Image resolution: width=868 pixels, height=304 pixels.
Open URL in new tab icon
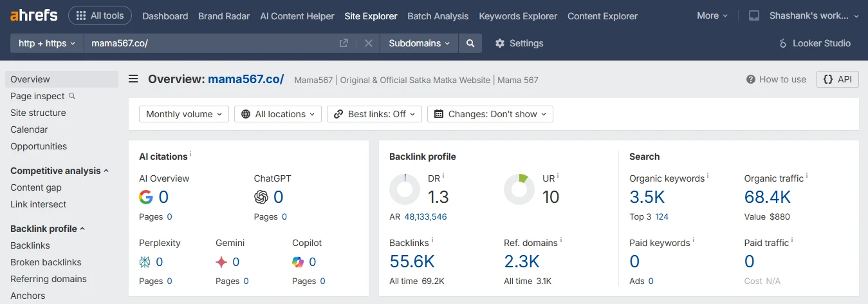click(x=344, y=43)
